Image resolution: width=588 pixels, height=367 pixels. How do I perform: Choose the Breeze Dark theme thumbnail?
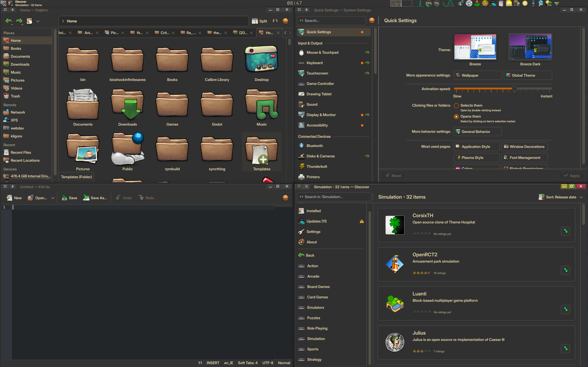(530, 47)
